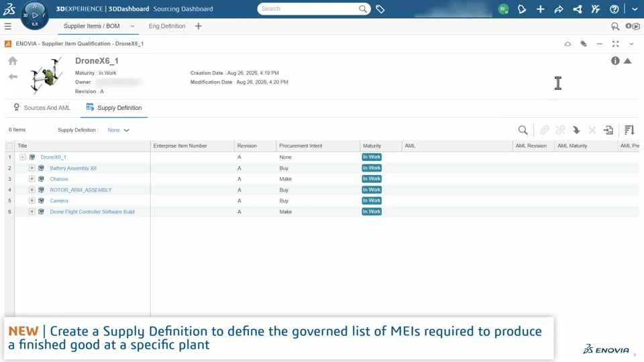
Task: Click the home icon beside drone thumbnail
Action: 13,61
